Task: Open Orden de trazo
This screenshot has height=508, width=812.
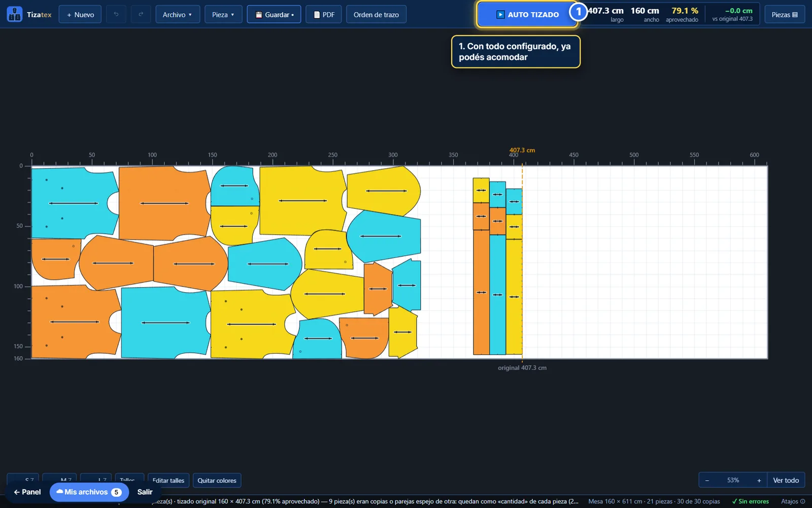Action: coord(376,15)
